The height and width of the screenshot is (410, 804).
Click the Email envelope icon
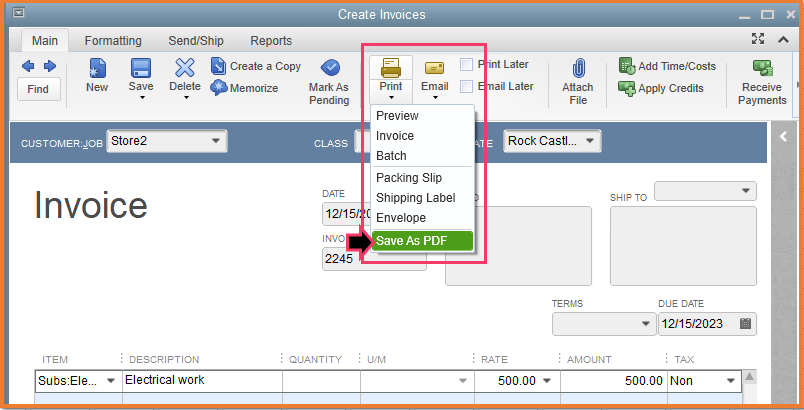[434, 68]
